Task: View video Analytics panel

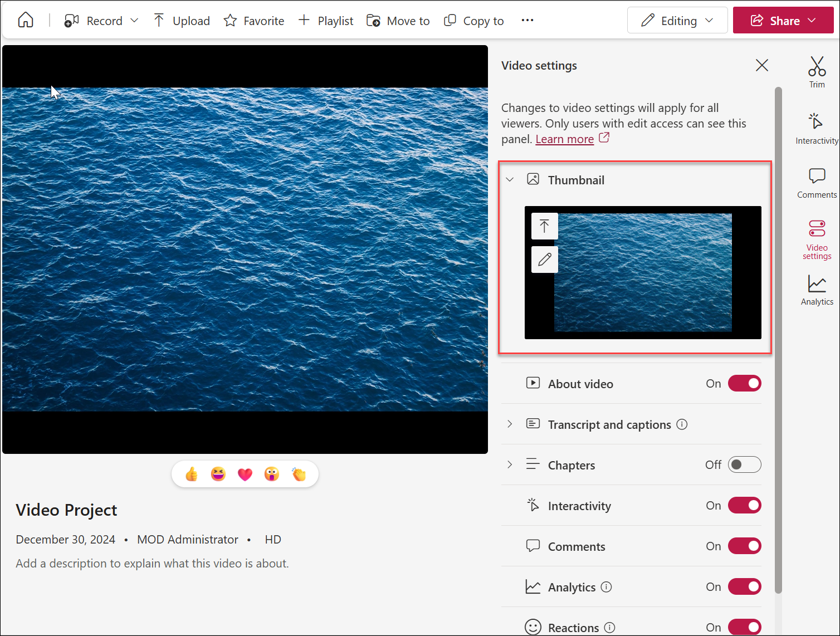Action: pos(816,288)
